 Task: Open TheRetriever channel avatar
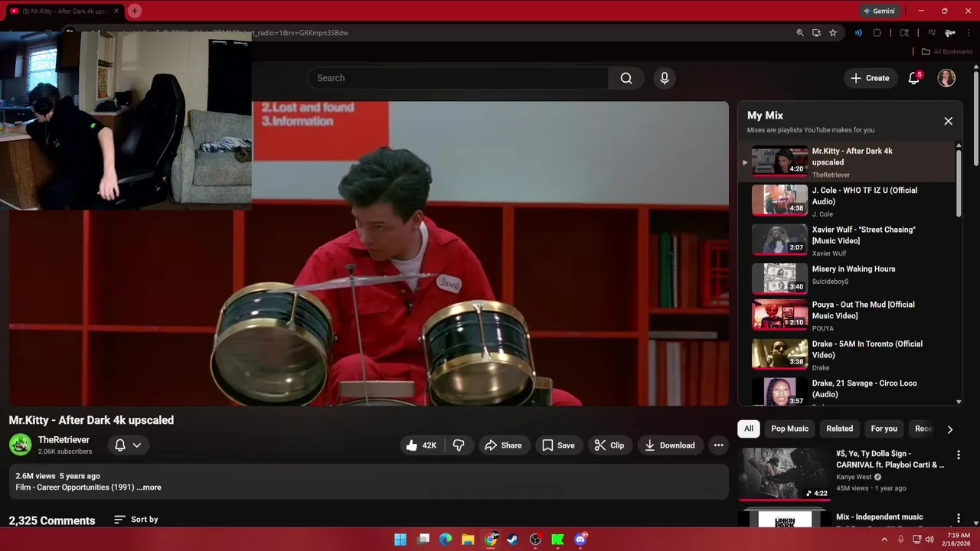pos(20,445)
